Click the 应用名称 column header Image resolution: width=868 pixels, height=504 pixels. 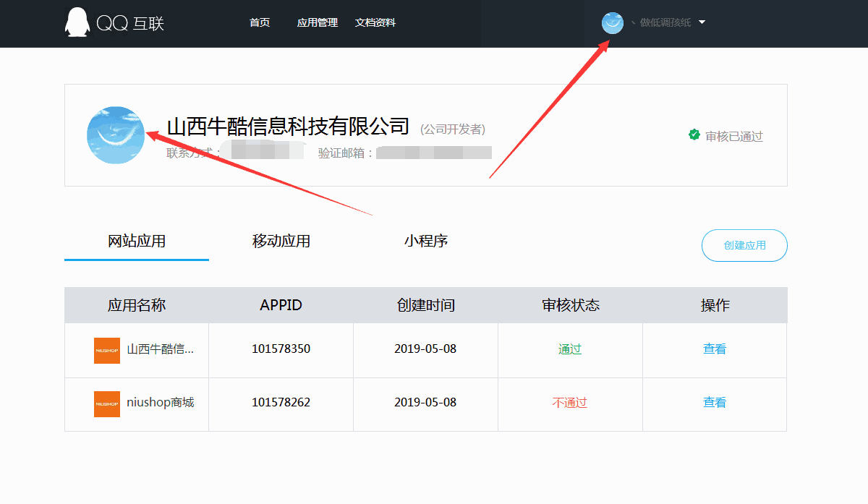137,305
